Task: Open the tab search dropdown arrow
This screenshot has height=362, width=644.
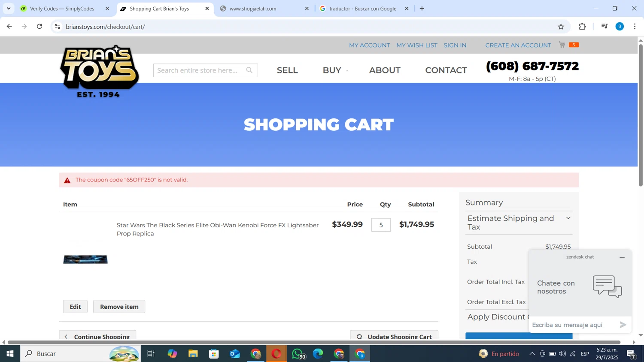Action: 9,9
